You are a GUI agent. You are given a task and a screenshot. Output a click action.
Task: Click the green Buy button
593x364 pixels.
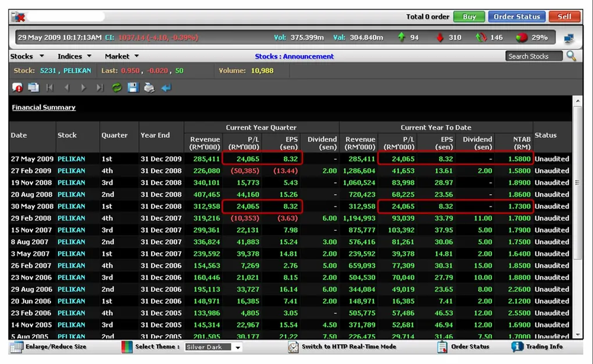469,17
